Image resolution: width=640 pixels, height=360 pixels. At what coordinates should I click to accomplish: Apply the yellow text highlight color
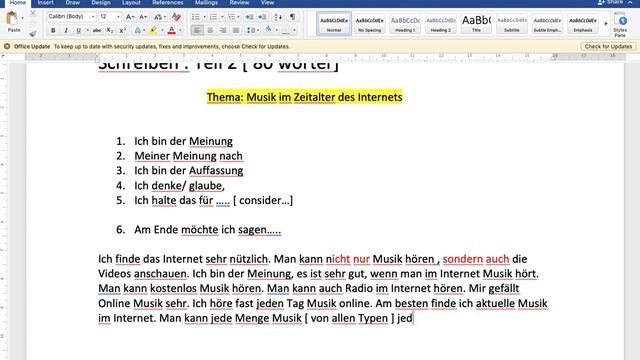(153, 30)
